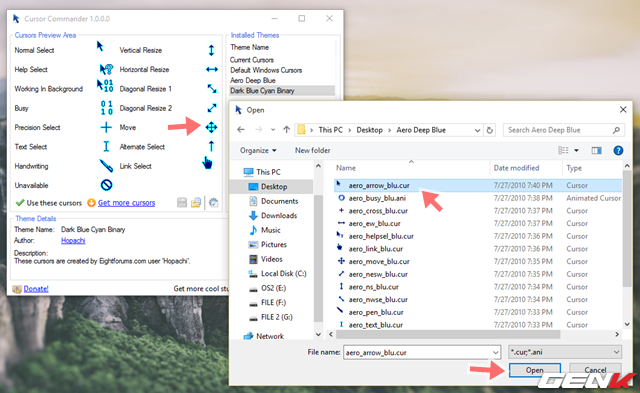Click This PC in the breadcrumb path
The height and width of the screenshot is (393, 640).
coord(330,130)
